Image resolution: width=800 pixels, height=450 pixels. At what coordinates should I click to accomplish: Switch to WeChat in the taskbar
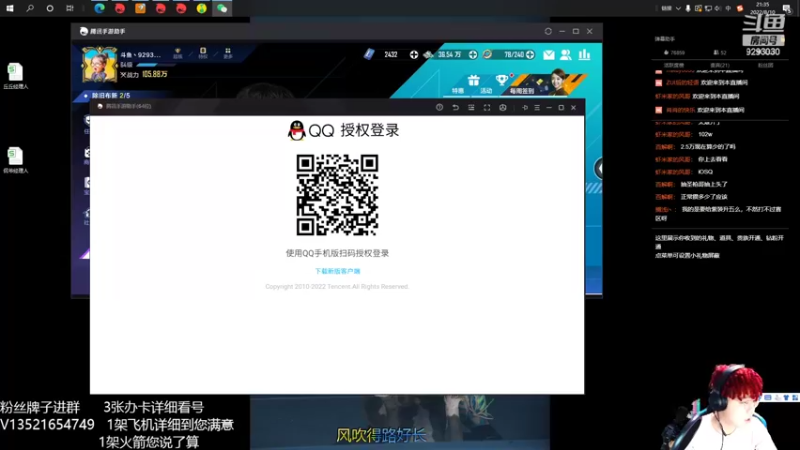[222, 8]
